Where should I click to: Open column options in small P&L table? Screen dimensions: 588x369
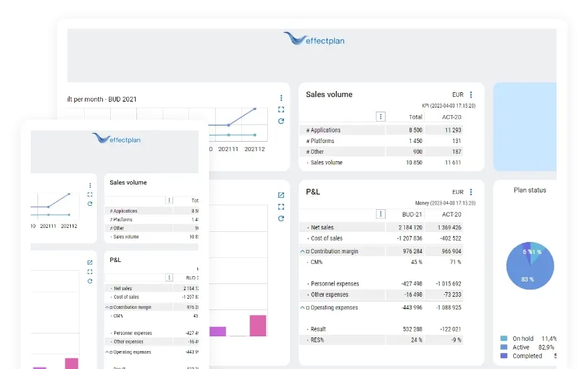pyautogui.click(x=169, y=277)
